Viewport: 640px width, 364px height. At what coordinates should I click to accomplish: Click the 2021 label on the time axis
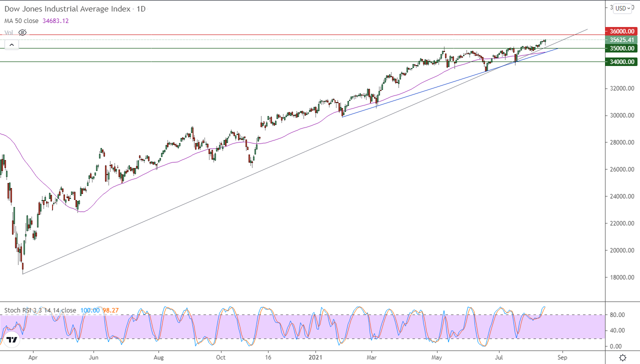tap(315, 358)
